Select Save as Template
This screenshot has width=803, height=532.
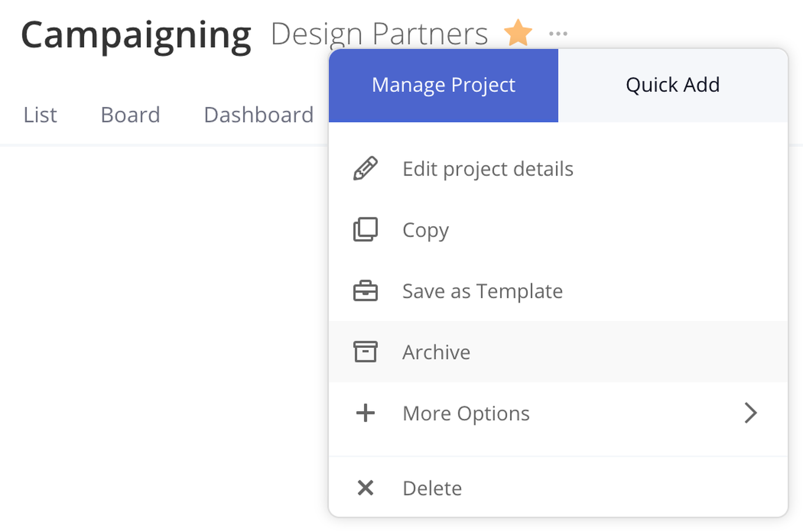pyautogui.click(x=481, y=291)
